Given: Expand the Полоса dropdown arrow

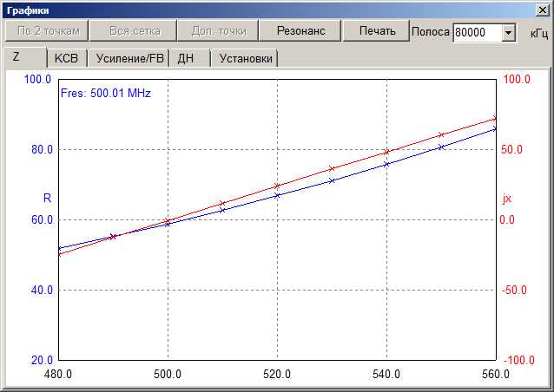Looking at the screenshot, I should (509, 33).
